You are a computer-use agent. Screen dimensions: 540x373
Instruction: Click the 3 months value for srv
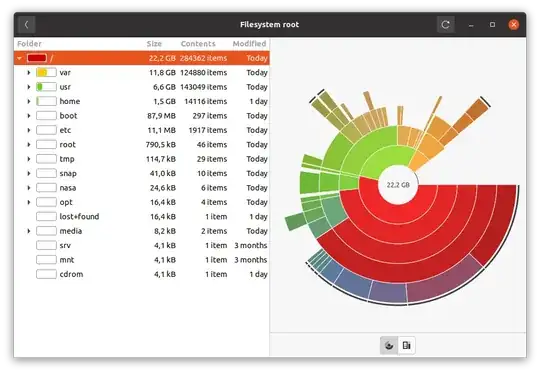point(251,246)
